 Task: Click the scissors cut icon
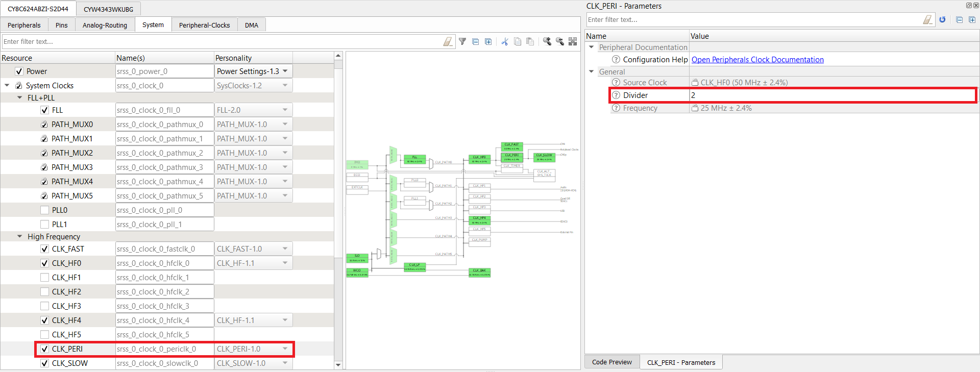[505, 42]
